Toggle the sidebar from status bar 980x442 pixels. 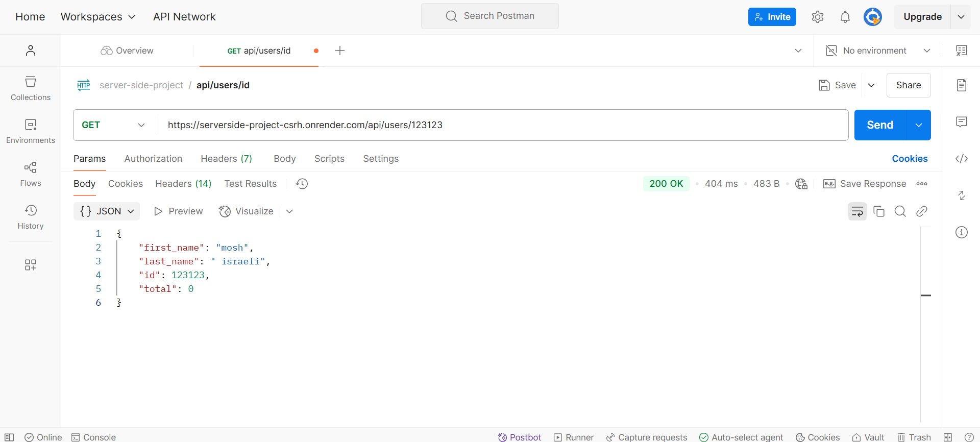(9, 437)
